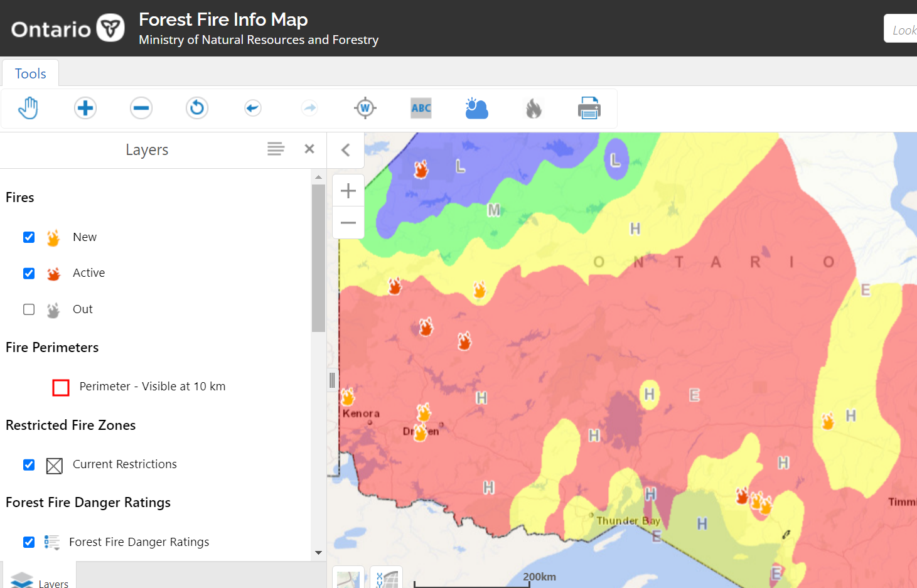917x588 pixels.
Task: Click the Forest Fire Danger Ratings section heading
Action: (x=88, y=503)
